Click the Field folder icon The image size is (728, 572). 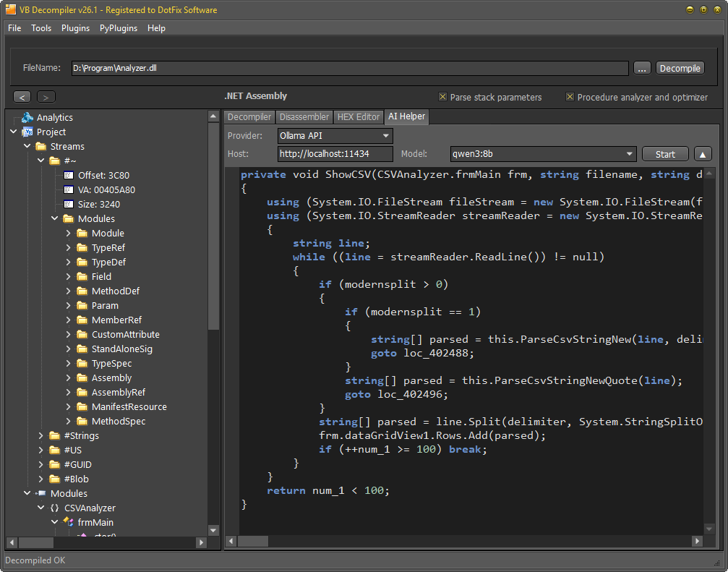point(82,276)
